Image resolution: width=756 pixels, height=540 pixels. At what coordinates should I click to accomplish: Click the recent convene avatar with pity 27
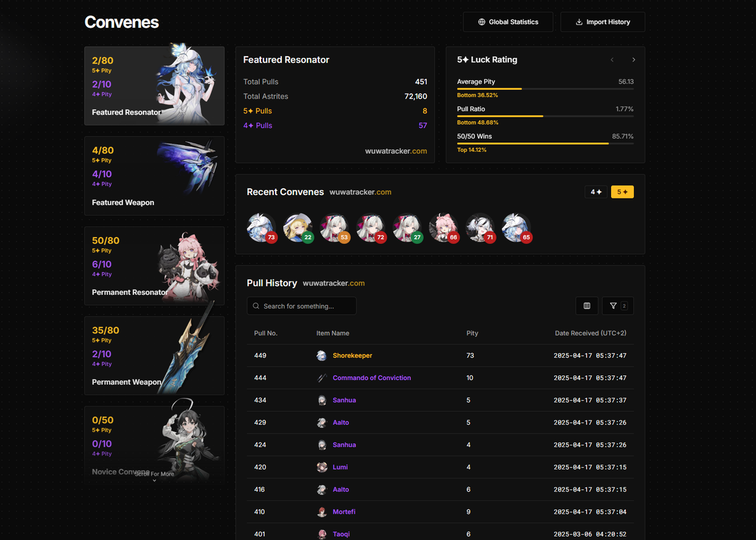tap(407, 227)
